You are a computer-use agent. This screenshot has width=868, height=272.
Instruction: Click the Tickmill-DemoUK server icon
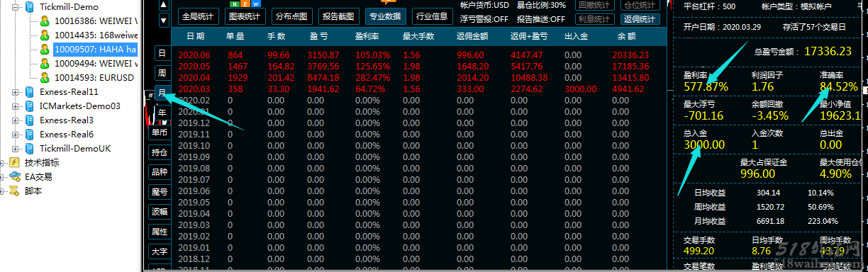pyautogui.click(x=30, y=149)
